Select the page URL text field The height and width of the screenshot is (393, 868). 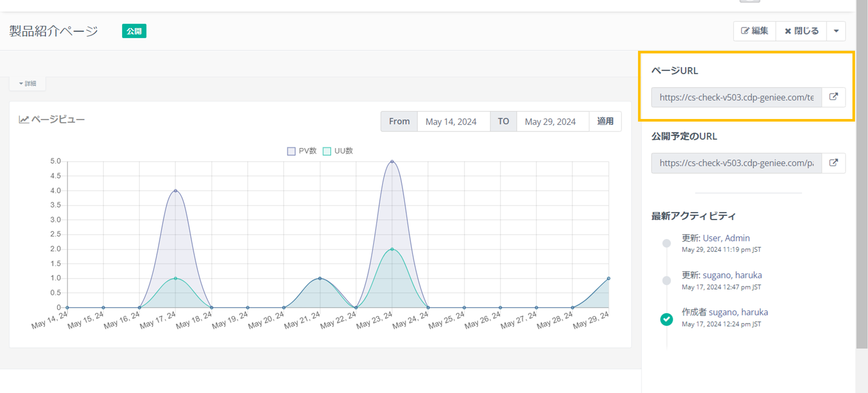736,97
